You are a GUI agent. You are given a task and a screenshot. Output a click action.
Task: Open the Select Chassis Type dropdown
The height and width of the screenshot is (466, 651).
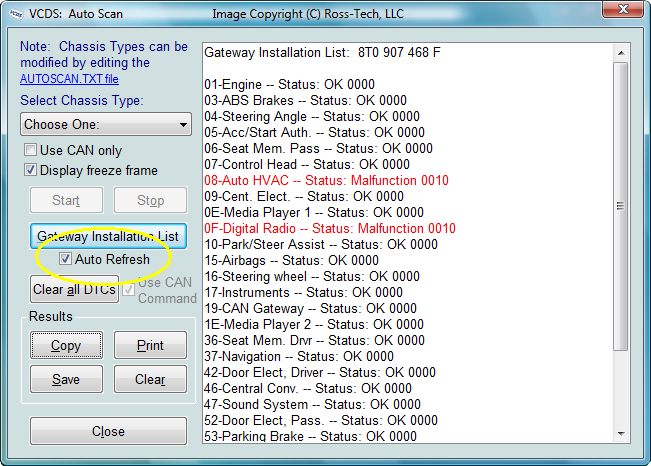click(x=106, y=124)
